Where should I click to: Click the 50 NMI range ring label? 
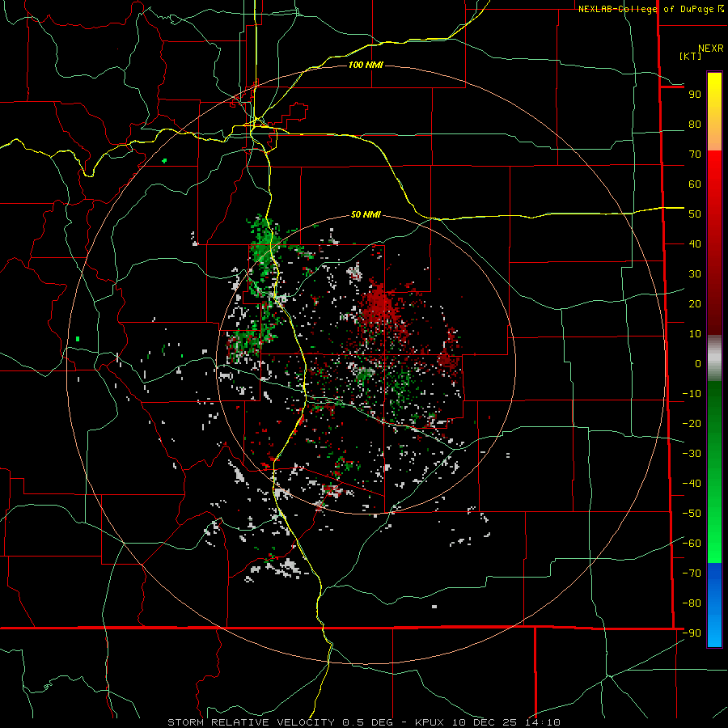(366, 214)
